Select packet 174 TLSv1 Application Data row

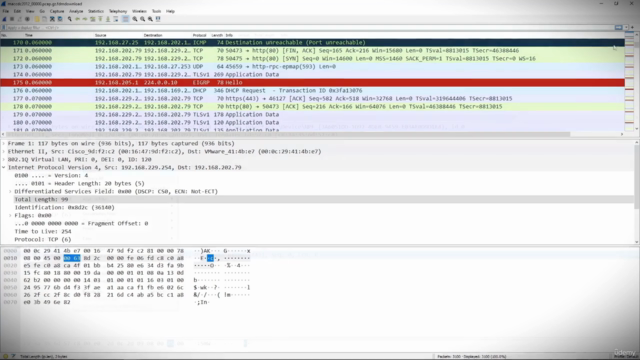tap(312, 75)
